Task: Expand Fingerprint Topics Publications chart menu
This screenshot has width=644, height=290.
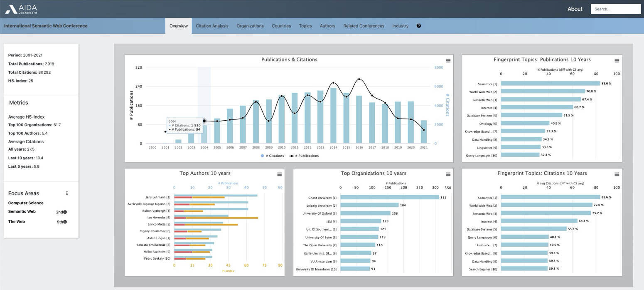Action: [x=617, y=61]
